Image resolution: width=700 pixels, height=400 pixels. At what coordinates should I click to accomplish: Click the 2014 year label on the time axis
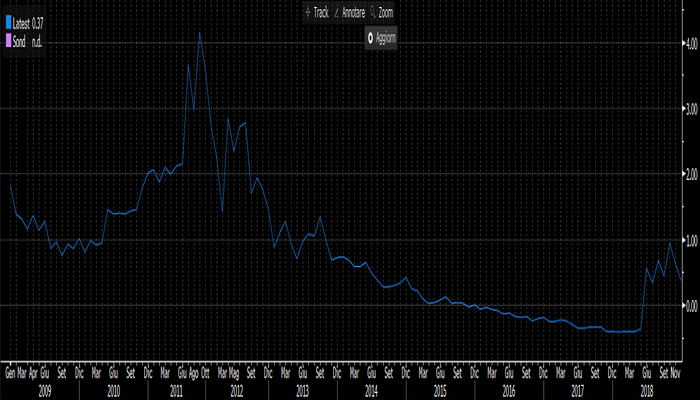click(x=371, y=386)
